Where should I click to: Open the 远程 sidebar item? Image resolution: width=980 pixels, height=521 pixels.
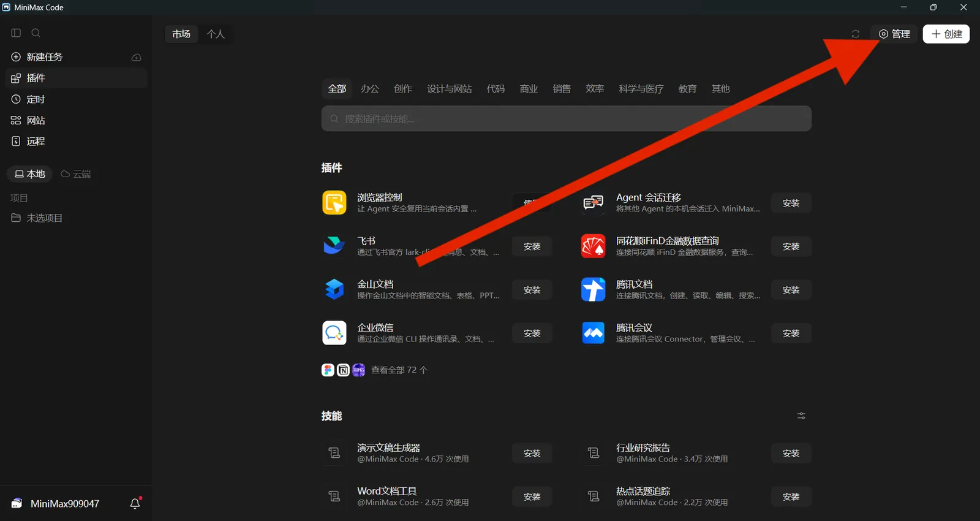click(x=76, y=141)
